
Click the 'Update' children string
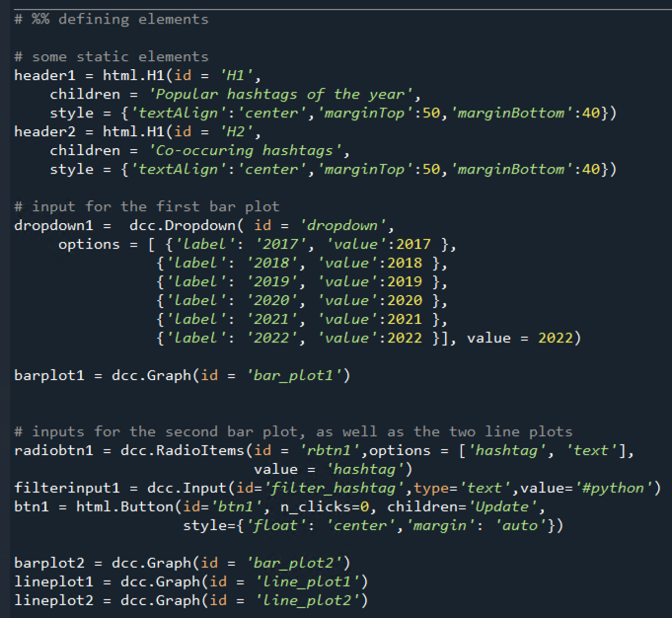tap(502, 506)
